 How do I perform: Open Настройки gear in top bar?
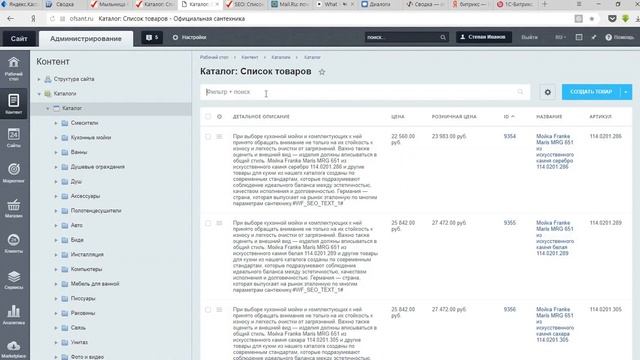(189, 38)
